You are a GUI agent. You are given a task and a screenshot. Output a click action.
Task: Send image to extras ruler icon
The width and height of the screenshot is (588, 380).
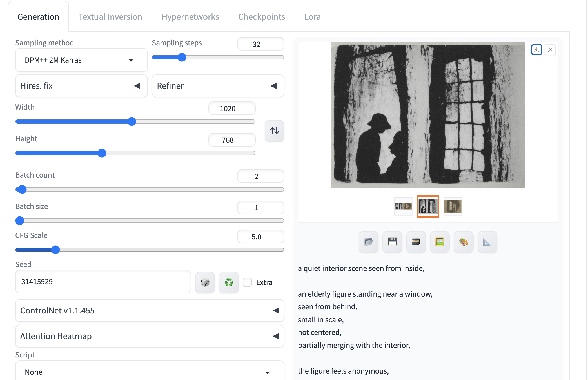pos(487,242)
